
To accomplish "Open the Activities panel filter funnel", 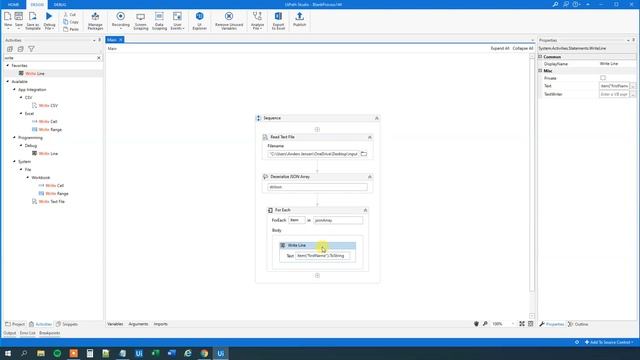I will click(31, 49).
